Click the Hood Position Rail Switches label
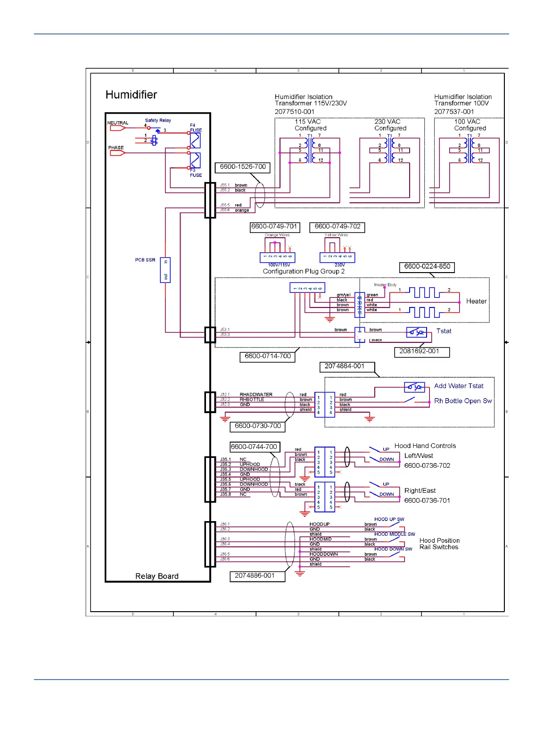560x747 pixels. tap(439, 544)
